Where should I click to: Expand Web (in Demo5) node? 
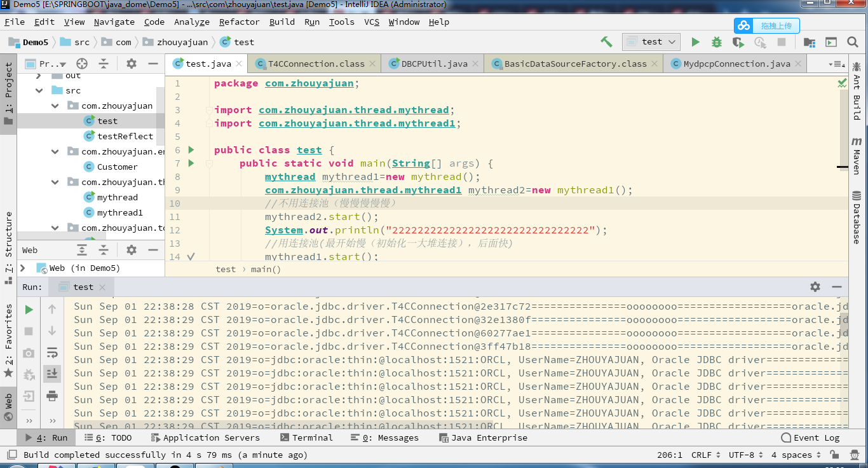click(x=24, y=268)
